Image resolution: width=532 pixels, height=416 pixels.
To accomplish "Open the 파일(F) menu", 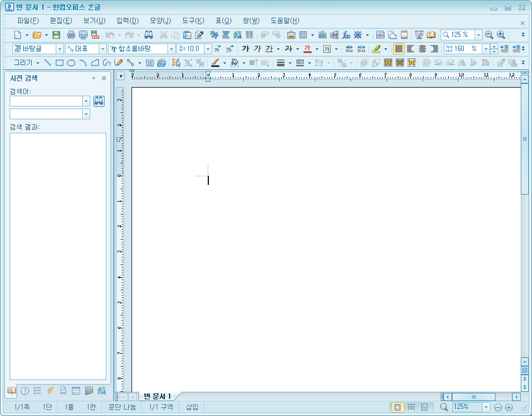I will (x=28, y=21).
